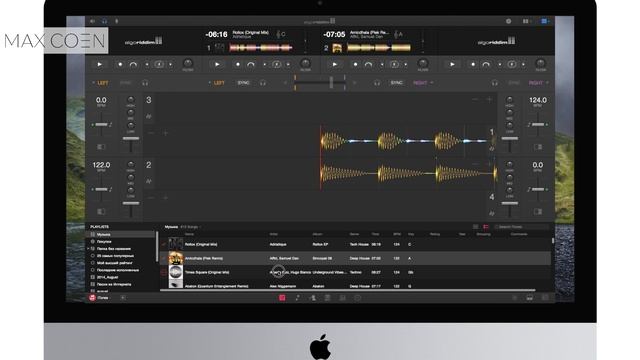Zoom in waveform with plus below deck 3 label
Screen dimensions: 640x360
coord(166,133)
